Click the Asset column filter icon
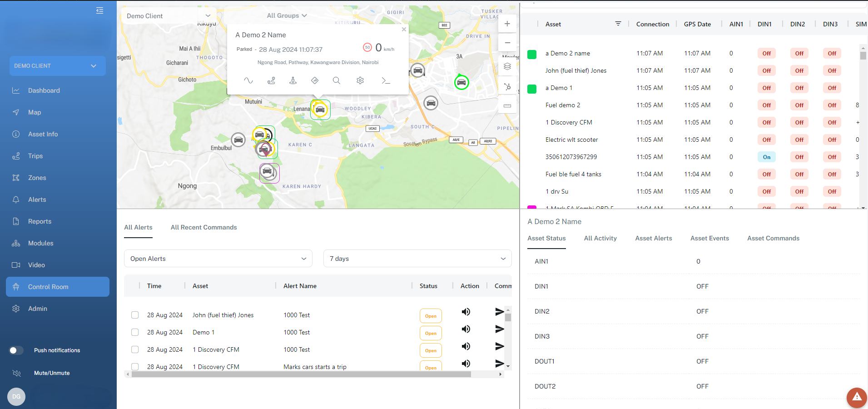The image size is (868, 409). pos(618,24)
